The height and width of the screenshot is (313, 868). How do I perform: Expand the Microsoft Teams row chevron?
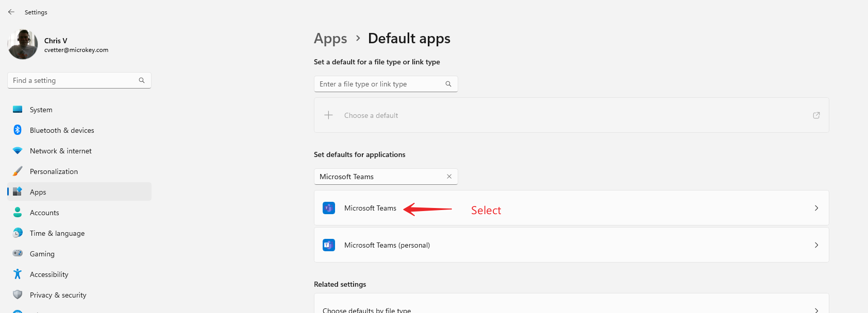click(816, 208)
